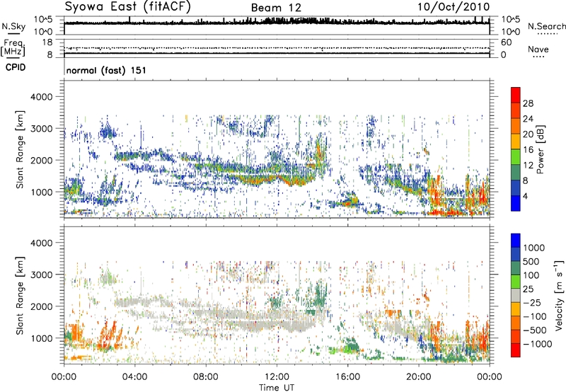Screen dimensions: 566x392
Task: Click the '4' power colorbar tick label
Action: pos(525,196)
